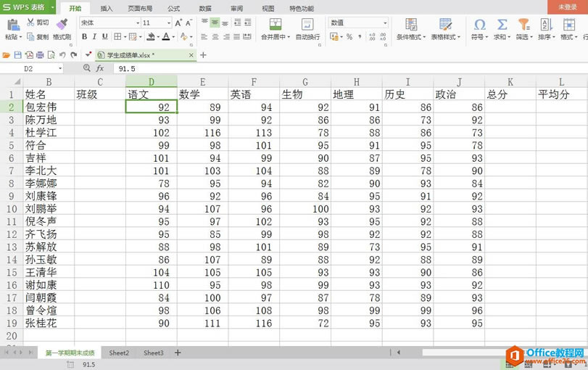The height and width of the screenshot is (370, 588).
Task: Add a new sheet with the plus button
Action: pos(178,353)
